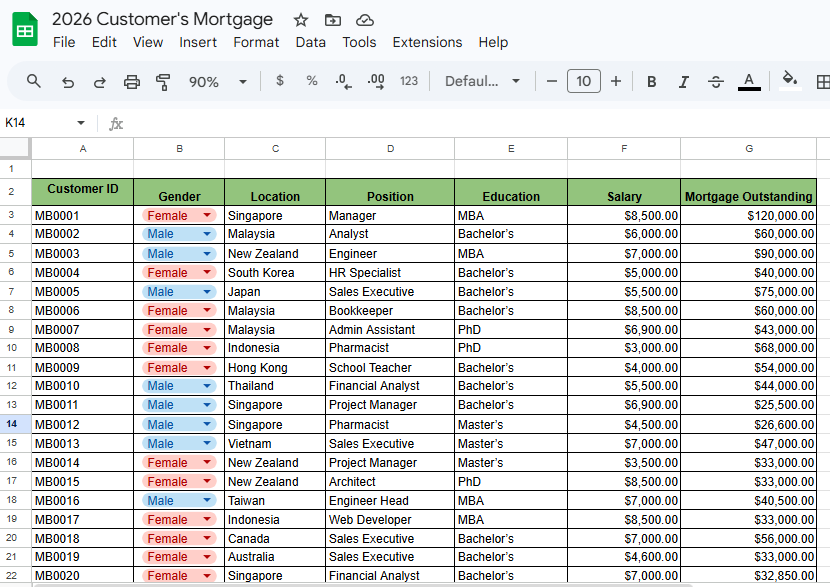Screen dimensions: 830x587
Task: Open more number formats 123
Action: tap(409, 81)
